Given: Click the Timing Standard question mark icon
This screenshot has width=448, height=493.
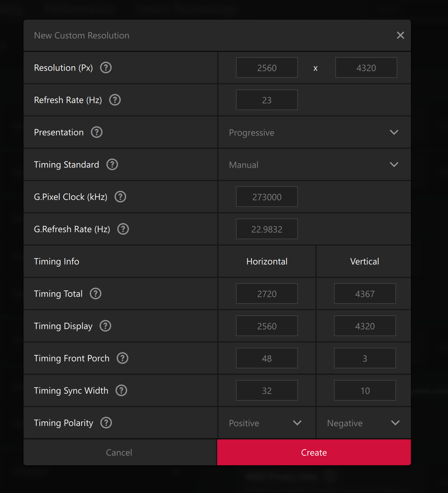Looking at the screenshot, I should (x=112, y=165).
